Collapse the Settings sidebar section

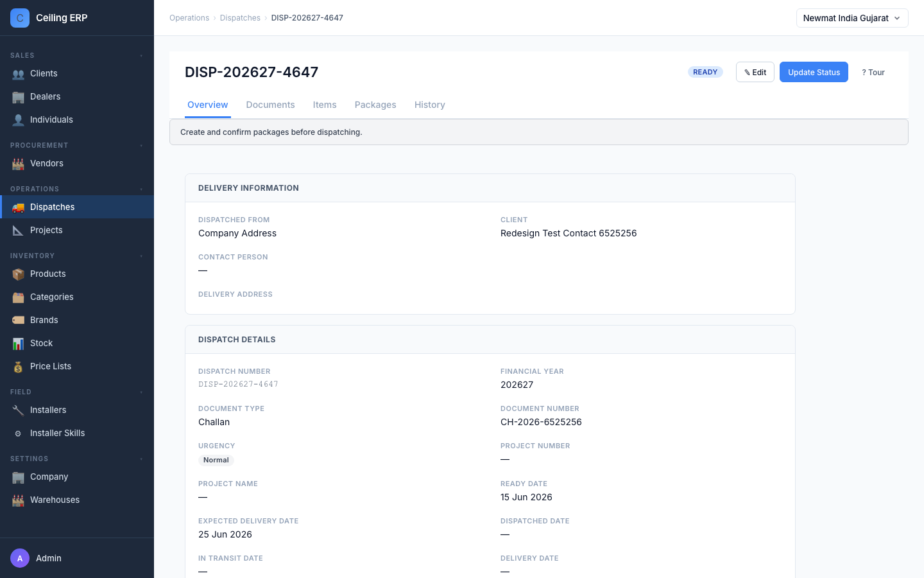tap(141, 459)
